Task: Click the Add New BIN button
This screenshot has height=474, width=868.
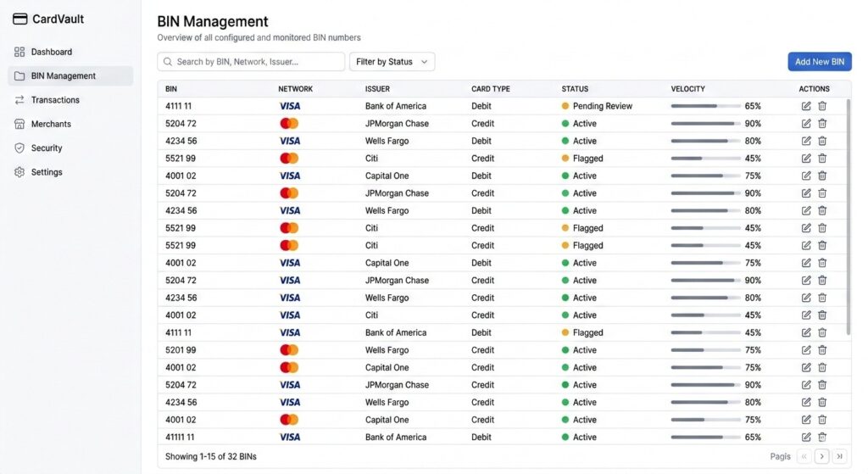Action: (819, 62)
